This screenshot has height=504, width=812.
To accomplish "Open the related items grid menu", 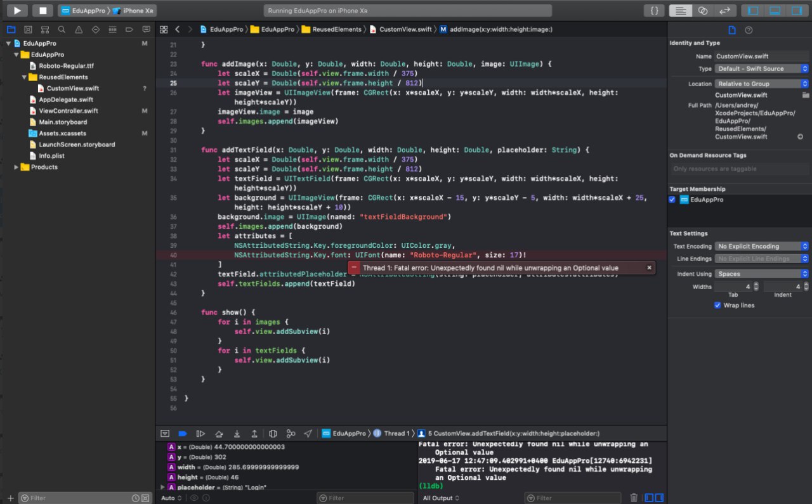I will coord(164,29).
